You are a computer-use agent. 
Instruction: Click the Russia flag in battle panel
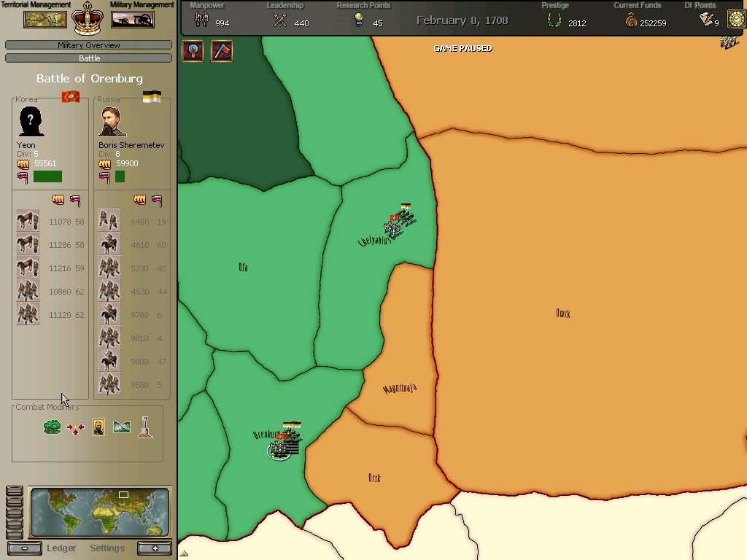point(152,97)
